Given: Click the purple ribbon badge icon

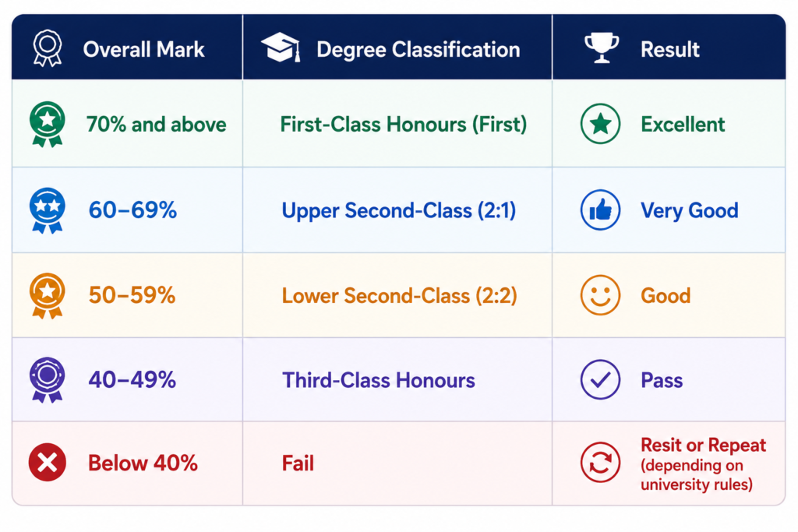Looking at the screenshot, I should (48, 379).
